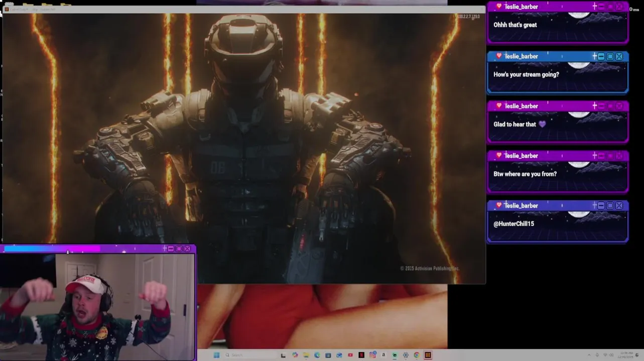
Task: Click plus on "Btw where are you from?" widget
Action: (x=594, y=155)
